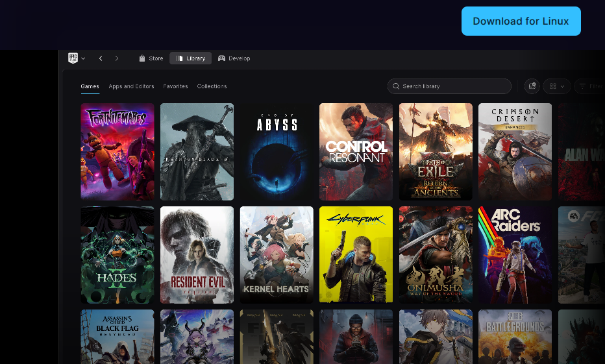The width and height of the screenshot is (605, 364).
Task: Select the PUBG Battlegrounds cover
Action: point(515,337)
